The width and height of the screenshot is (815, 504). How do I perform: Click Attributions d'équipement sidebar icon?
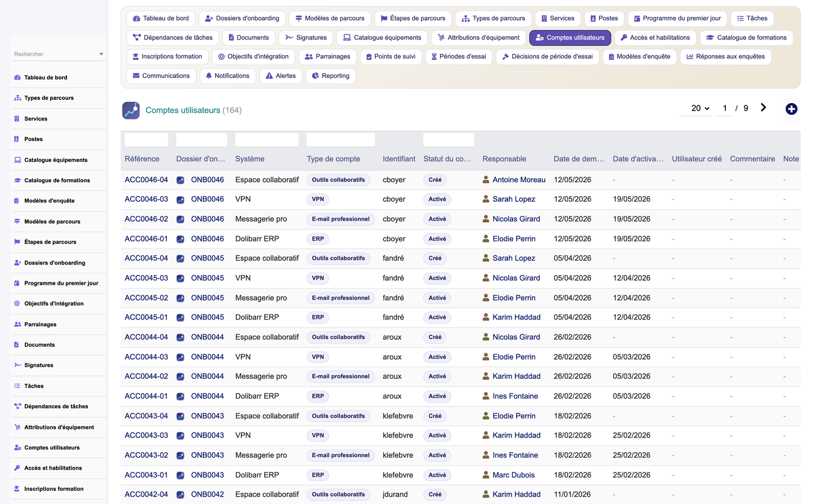[17, 427]
